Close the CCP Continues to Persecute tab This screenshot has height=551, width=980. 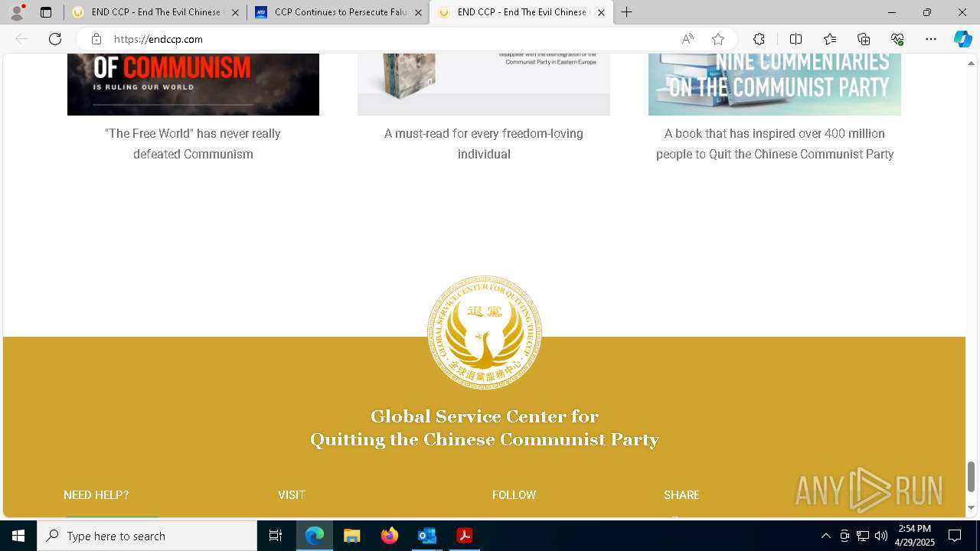[x=418, y=12]
